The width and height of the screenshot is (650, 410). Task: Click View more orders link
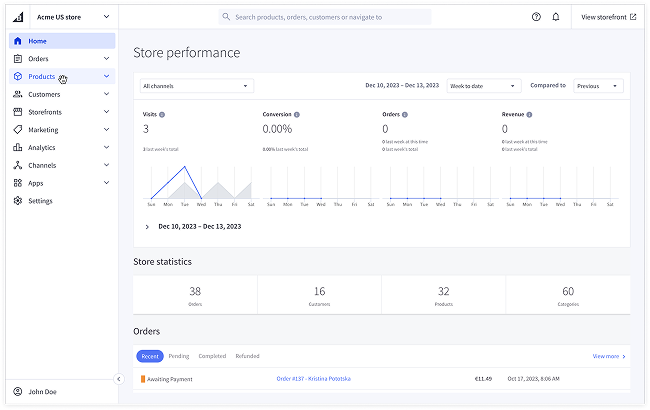click(609, 356)
